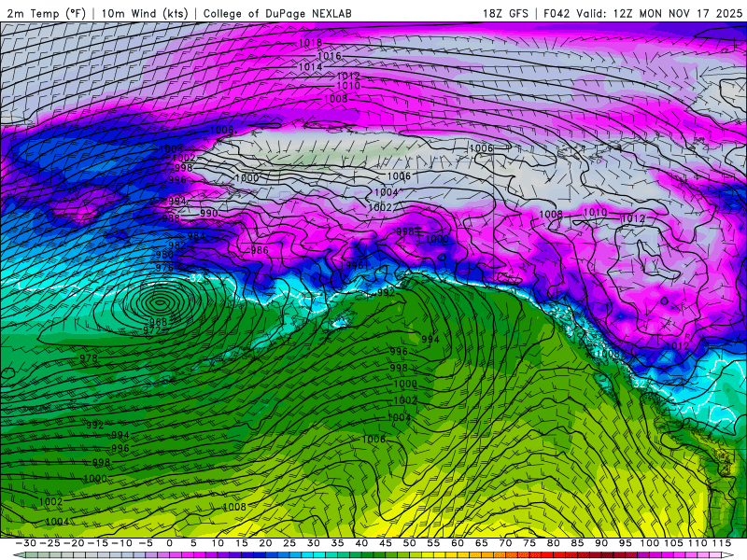
Task: Click the 0 value on temperature scale
Action: tap(170, 543)
